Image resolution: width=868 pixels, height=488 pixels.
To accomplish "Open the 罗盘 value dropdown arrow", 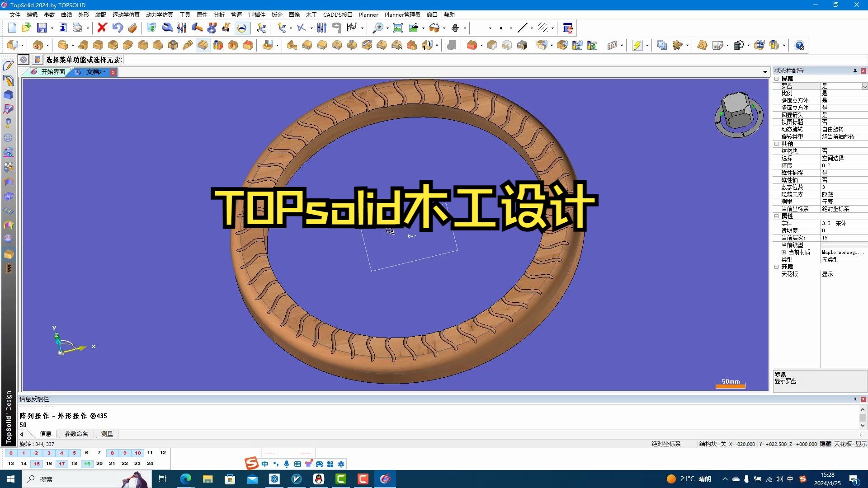I will tap(864, 86).
